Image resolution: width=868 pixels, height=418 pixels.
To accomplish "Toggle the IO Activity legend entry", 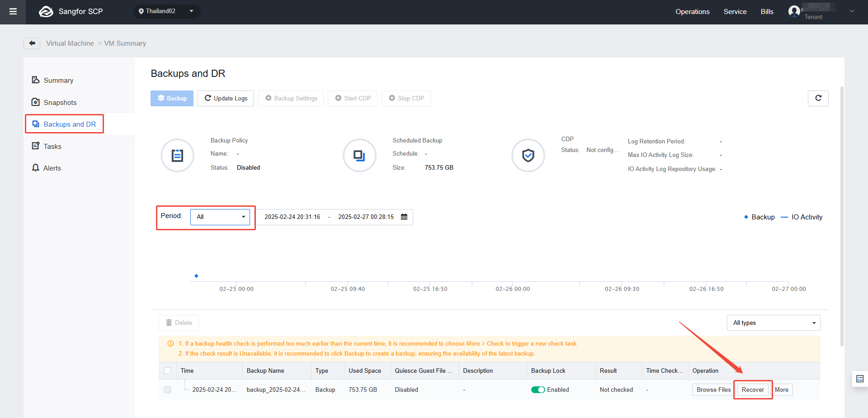I will click(802, 217).
